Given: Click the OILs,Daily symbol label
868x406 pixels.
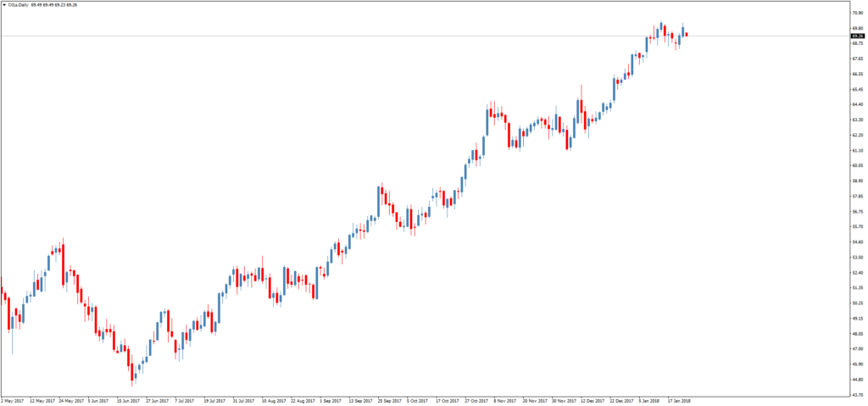Looking at the screenshot, I should pyautogui.click(x=18, y=4).
